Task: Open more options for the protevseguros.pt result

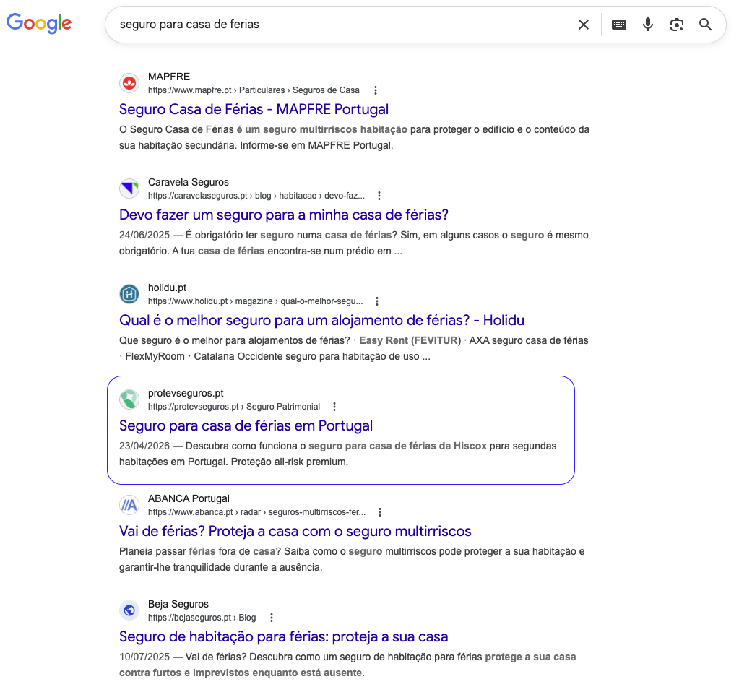Action: [334, 407]
